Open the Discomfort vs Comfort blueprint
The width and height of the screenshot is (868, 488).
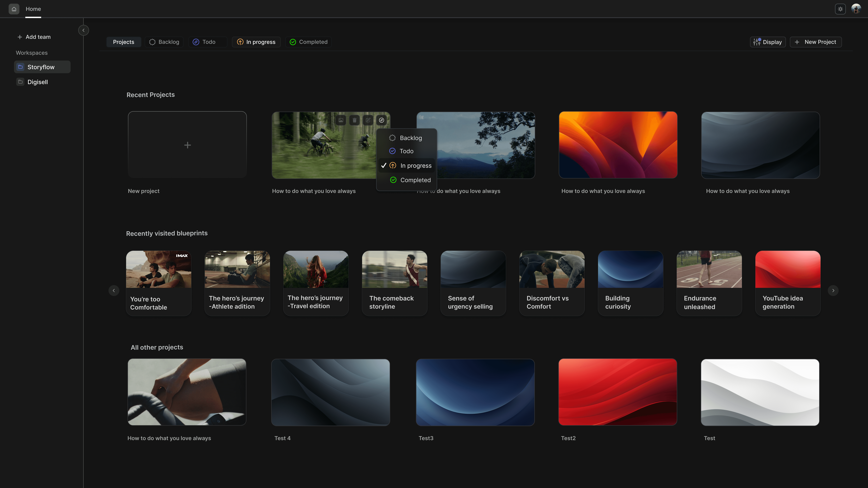[x=552, y=283]
